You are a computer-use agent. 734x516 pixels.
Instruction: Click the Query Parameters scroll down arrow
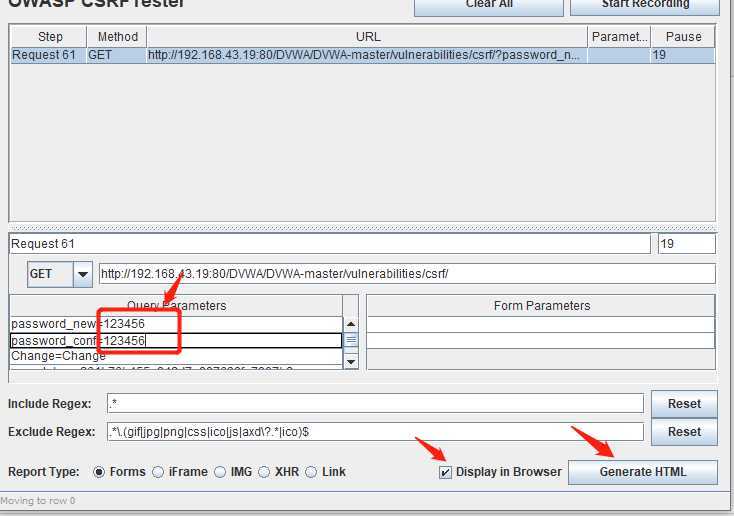351,361
